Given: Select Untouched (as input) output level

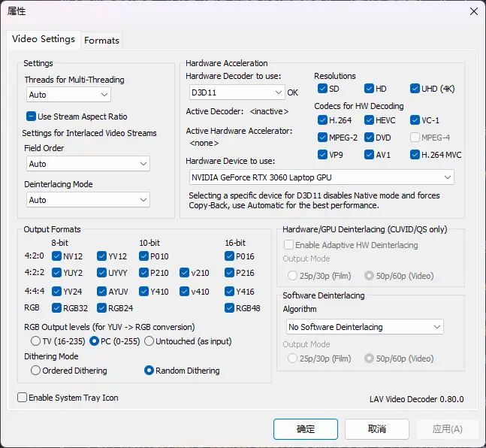Looking at the screenshot, I should pos(149,341).
